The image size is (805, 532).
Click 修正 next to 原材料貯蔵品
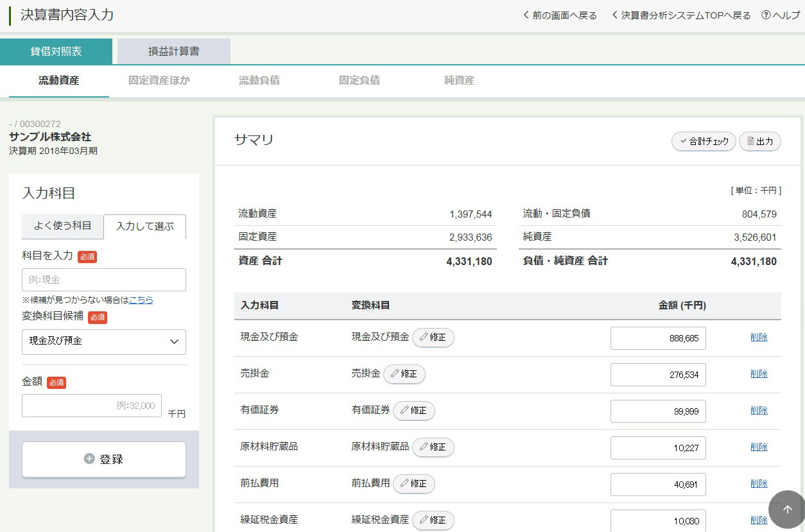click(433, 447)
